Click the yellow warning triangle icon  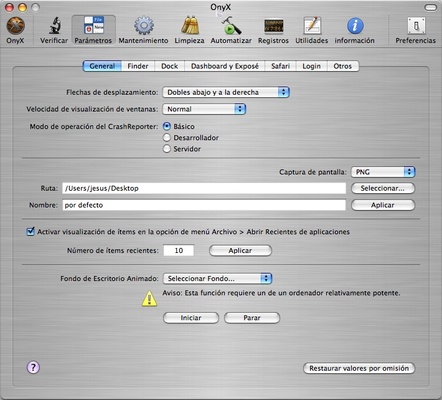tap(149, 298)
